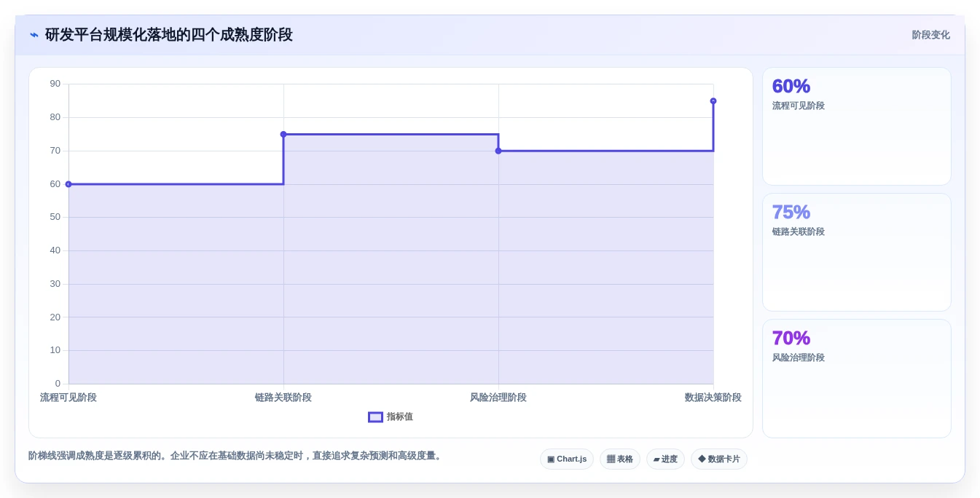Click the chart title 研发平台规模化落地的四个成熟度阶段

[x=169, y=35]
